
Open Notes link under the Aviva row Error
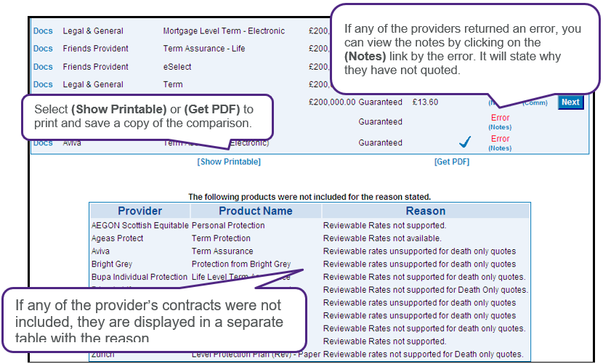pos(500,148)
